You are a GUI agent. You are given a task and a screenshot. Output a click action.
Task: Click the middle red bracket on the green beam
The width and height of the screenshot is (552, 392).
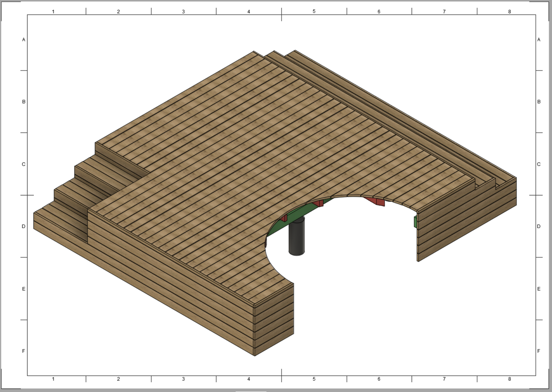click(319, 203)
